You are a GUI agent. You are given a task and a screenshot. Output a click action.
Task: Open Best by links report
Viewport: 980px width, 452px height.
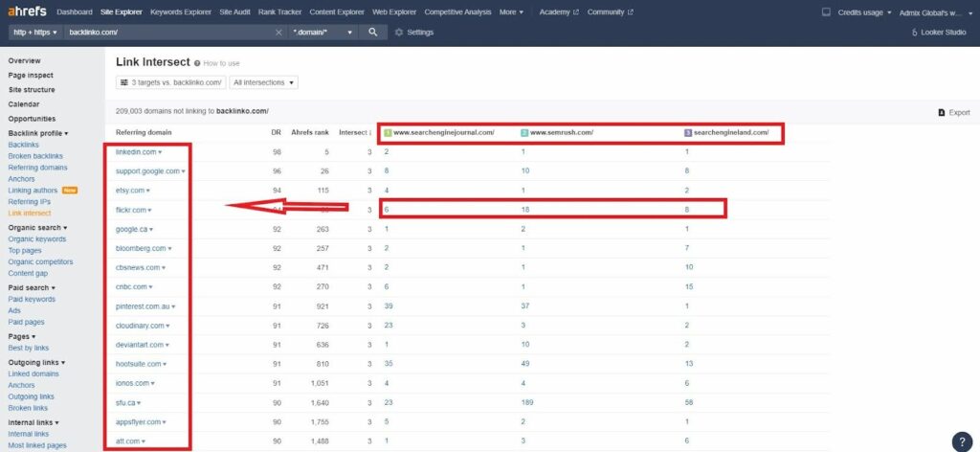coord(28,348)
